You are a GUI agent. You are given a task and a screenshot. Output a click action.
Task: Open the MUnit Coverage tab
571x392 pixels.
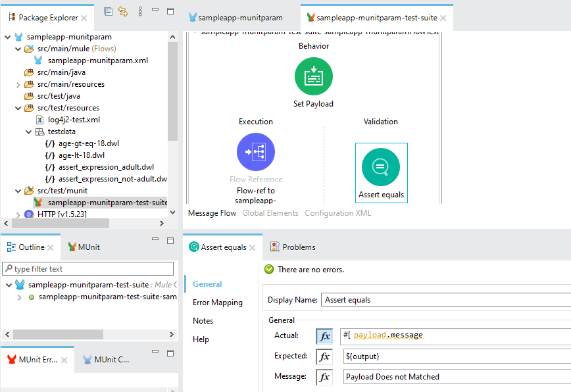click(106, 360)
